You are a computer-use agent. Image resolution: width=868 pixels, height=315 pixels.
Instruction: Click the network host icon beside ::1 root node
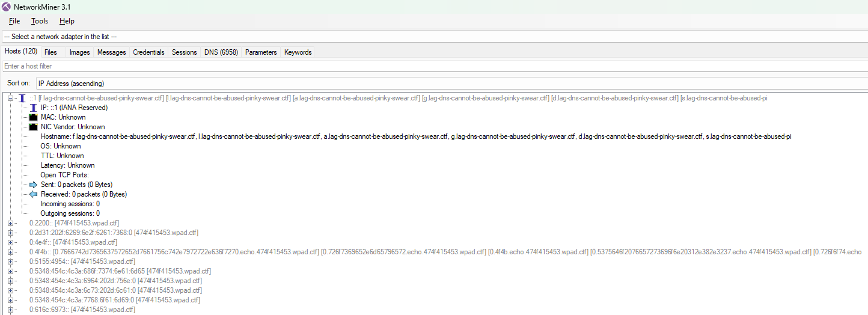[22, 98]
